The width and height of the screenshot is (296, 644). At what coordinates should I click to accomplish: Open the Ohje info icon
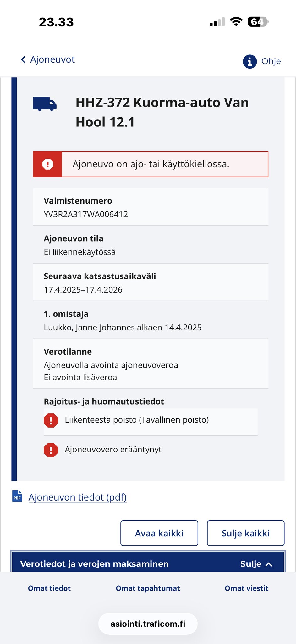250,61
